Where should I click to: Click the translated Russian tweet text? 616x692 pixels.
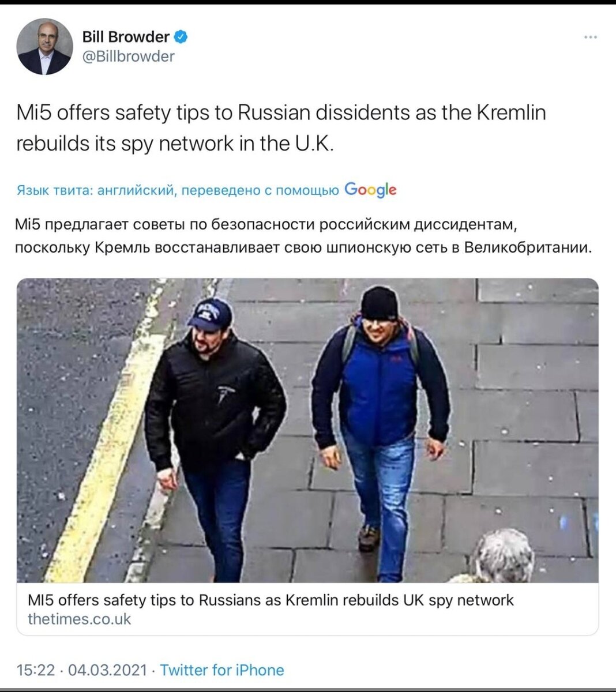point(304,236)
